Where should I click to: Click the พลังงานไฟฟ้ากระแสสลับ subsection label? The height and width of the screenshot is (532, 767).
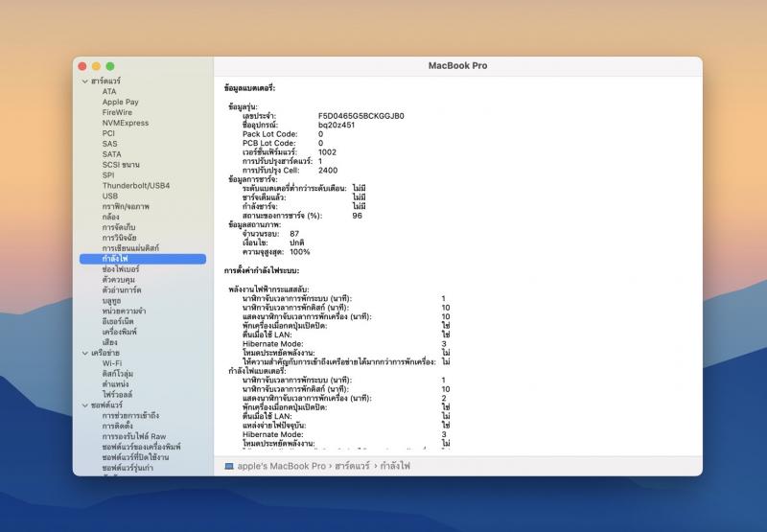(x=269, y=289)
